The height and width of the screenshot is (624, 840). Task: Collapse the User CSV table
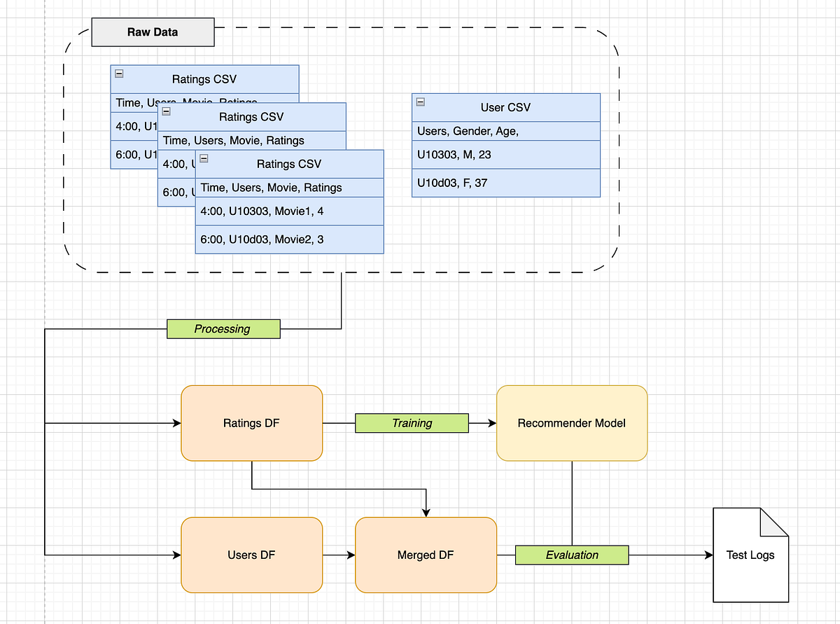coord(420,102)
